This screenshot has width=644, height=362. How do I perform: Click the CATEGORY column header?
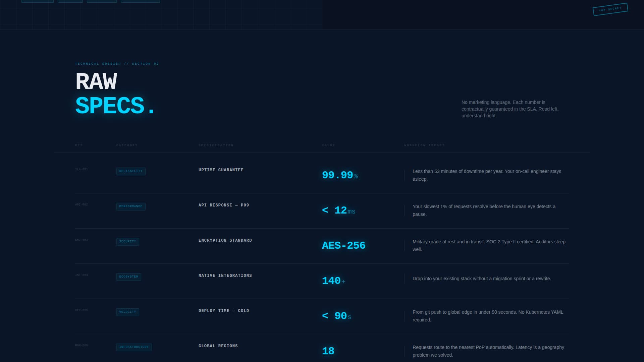127,145
